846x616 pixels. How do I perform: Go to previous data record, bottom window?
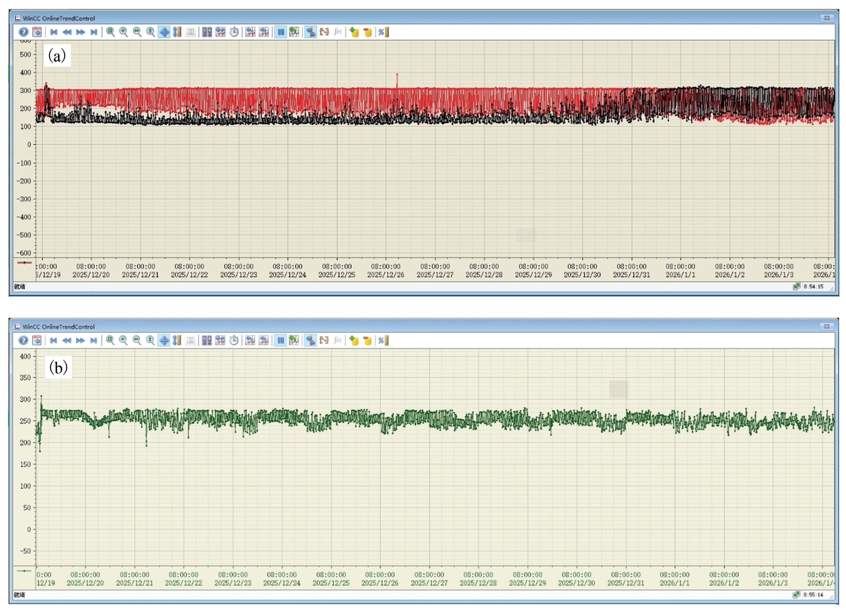[67, 340]
